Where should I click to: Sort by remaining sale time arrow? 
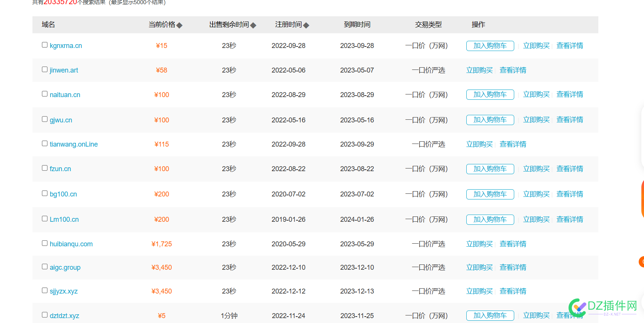(253, 25)
